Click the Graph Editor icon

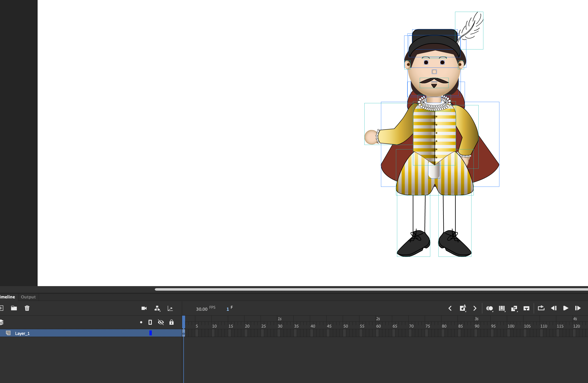[170, 308]
